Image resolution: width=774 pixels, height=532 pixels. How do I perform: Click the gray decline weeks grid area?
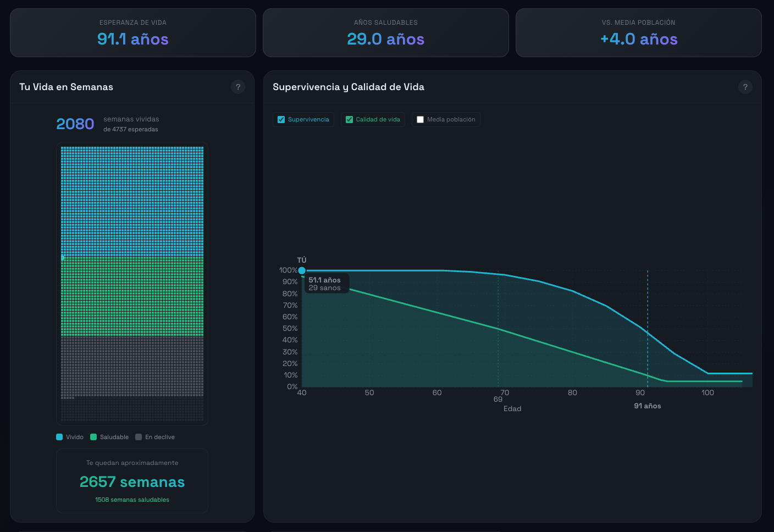[132, 366]
